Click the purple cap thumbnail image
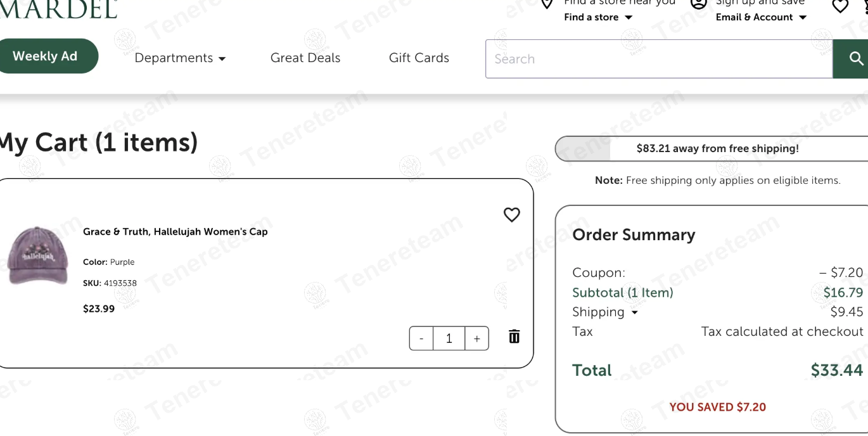This screenshot has width=868, height=436. point(37,255)
